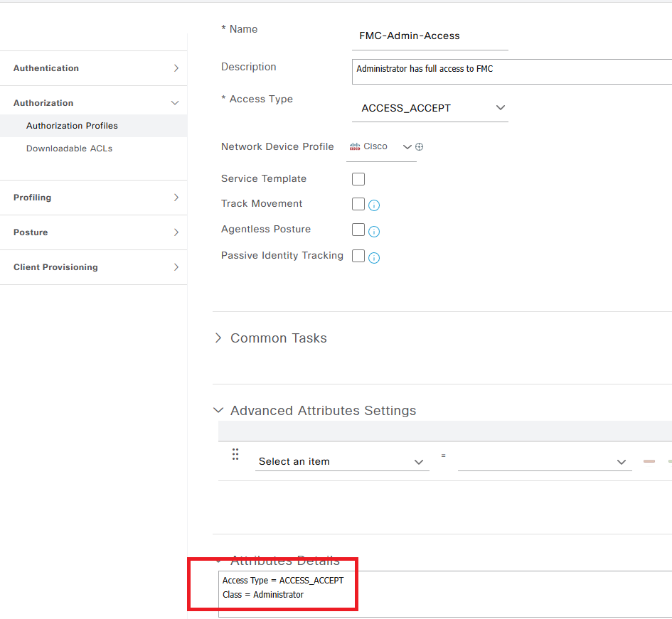Viewport: 672px width, 619px height.
Task: Enable the Track Movement checkbox
Action: click(358, 204)
